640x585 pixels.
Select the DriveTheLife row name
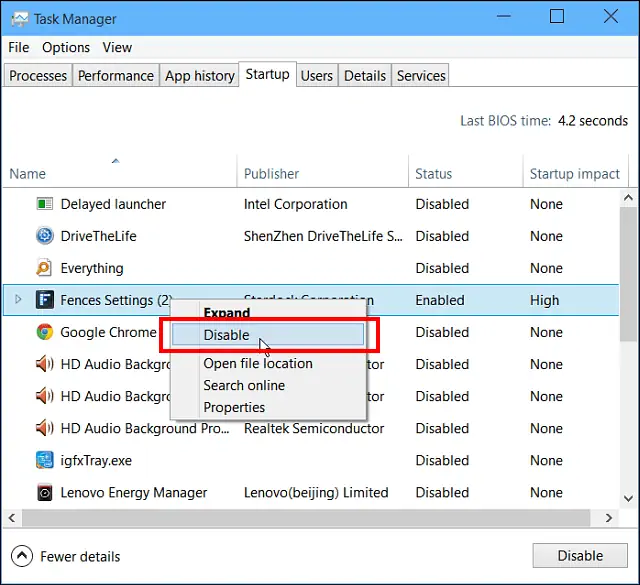pos(98,236)
